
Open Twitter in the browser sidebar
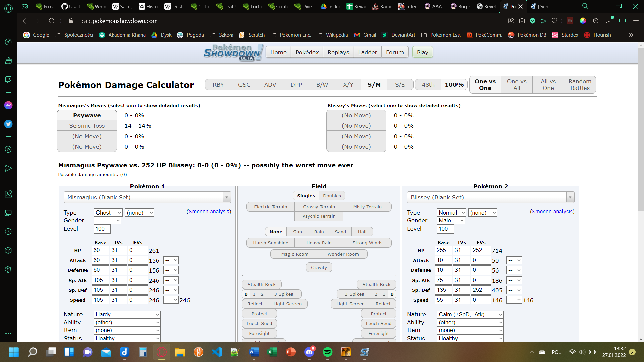[x=8, y=124]
